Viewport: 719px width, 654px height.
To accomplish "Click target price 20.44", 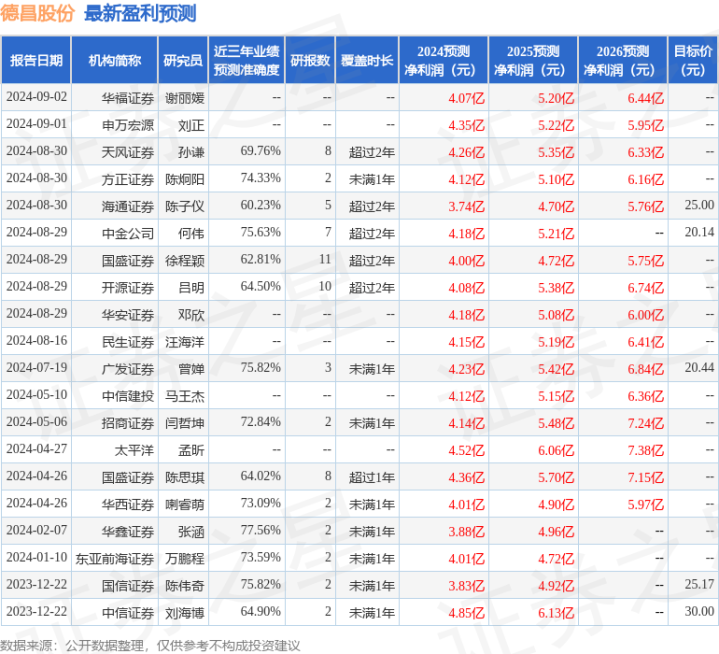I will (x=699, y=367).
